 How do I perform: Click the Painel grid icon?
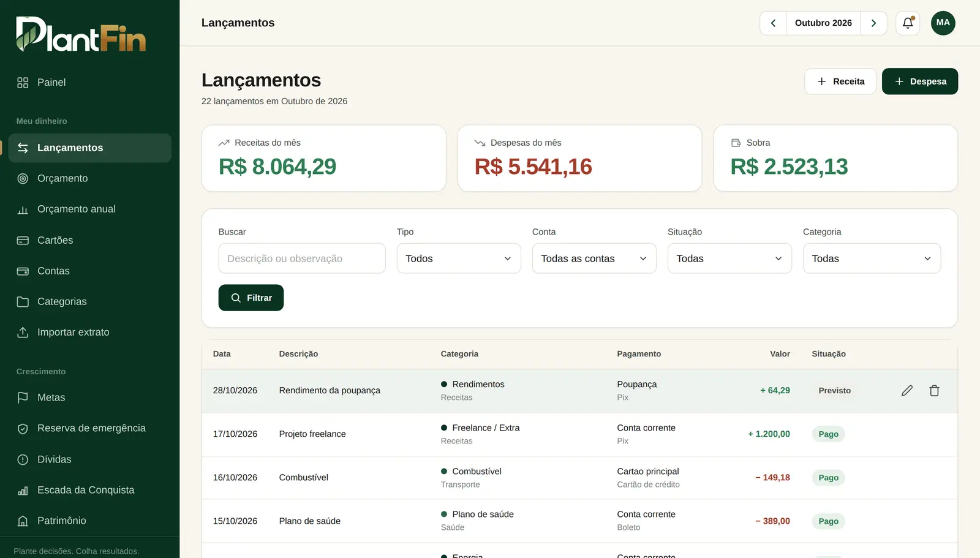click(x=23, y=83)
